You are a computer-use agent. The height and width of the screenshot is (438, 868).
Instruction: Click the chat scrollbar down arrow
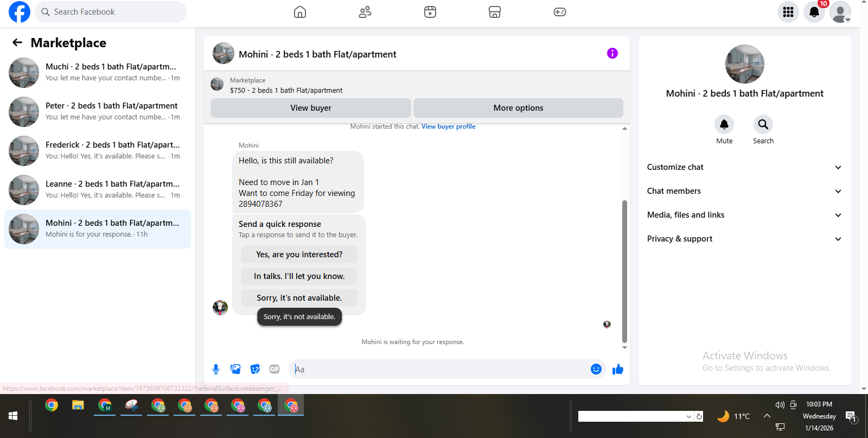(x=624, y=347)
